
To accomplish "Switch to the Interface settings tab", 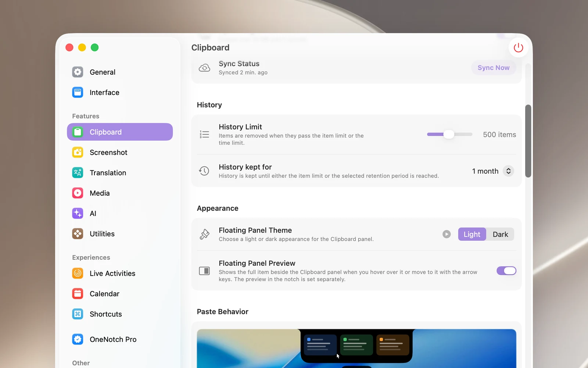I will [120, 92].
